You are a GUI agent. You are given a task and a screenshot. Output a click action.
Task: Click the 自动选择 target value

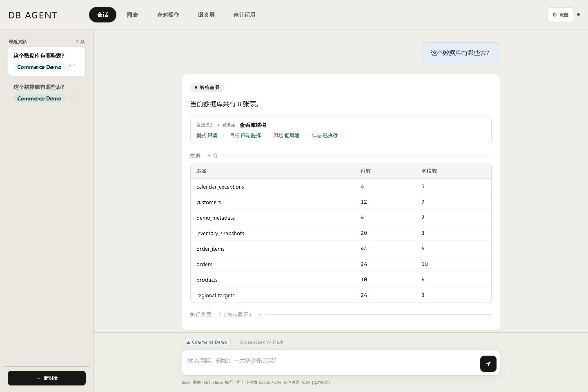click(x=251, y=136)
